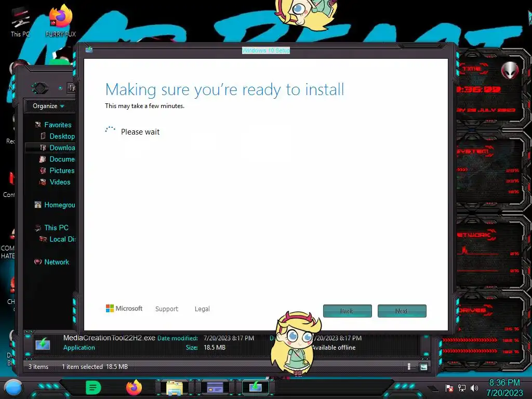
Task: Click the MediaCreationTool22H2.exe file name
Action: [109, 338]
